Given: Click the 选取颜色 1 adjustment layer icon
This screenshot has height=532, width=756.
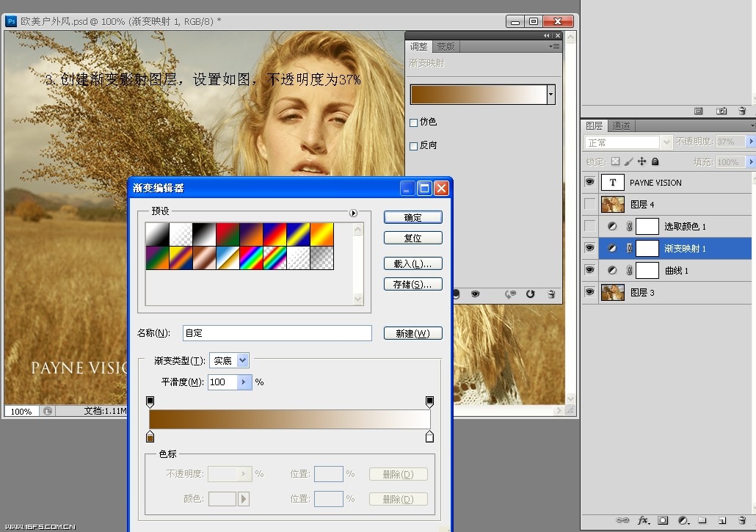Looking at the screenshot, I should click(612, 226).
